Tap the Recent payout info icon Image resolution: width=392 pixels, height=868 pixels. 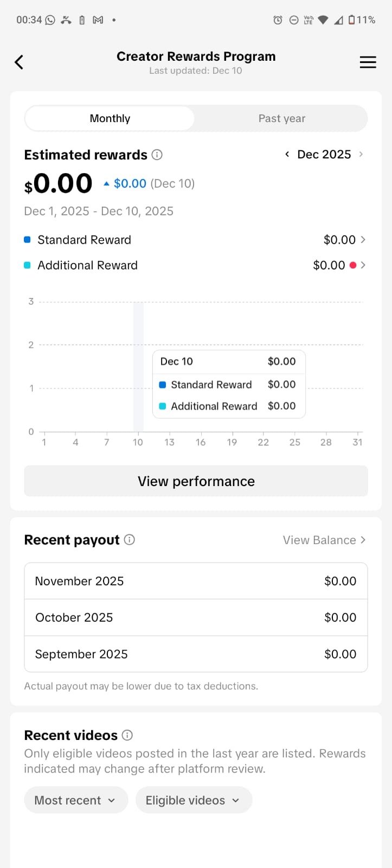(130, 540)
